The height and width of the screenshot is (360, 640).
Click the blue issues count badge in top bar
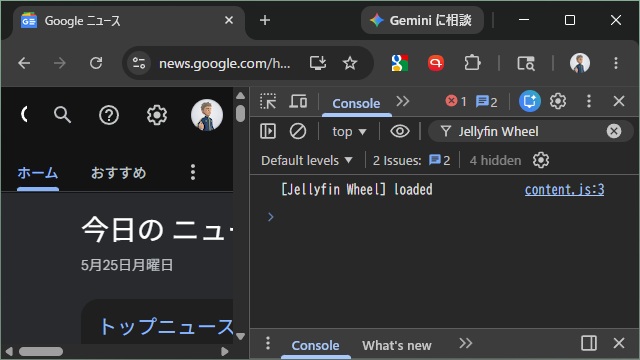[x=487, y=101]
